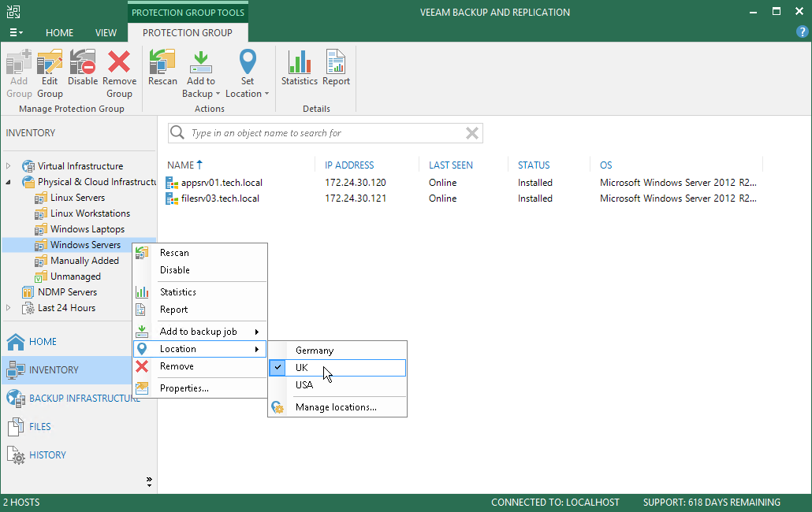Click the Manage locations gear icon
Screen dimensions: 812x512
tap(277, 407)
